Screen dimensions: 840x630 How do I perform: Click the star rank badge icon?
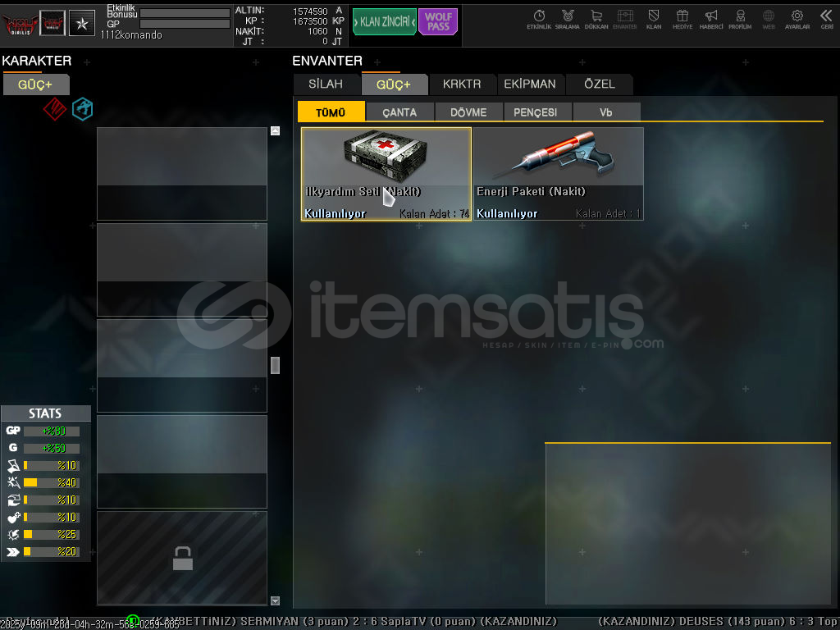tap(82, 23)
